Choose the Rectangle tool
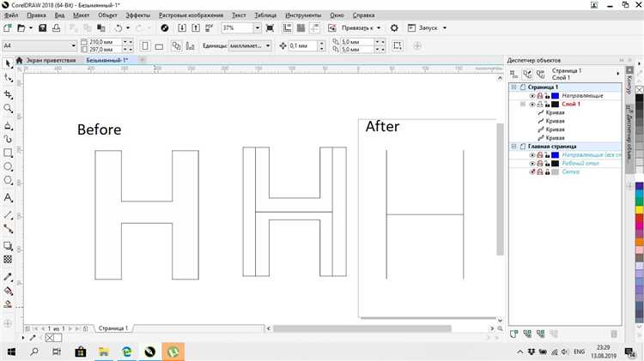 pyautogui.click(x=8, y=153)
